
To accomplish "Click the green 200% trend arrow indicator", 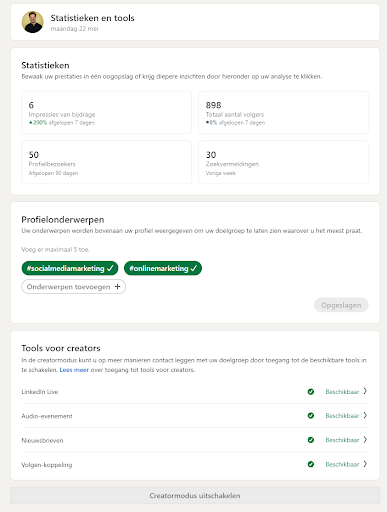I will 31,123.
